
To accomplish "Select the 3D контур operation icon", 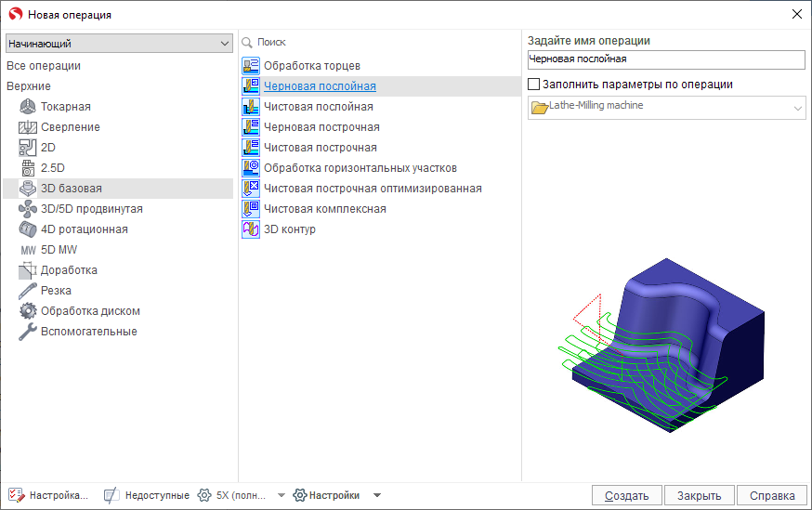I will coord(251,229).
